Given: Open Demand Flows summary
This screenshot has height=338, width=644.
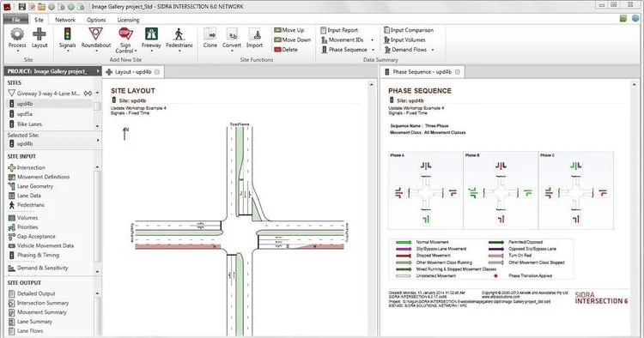Looking at the screenshot, I should click(x=405, y=50).
